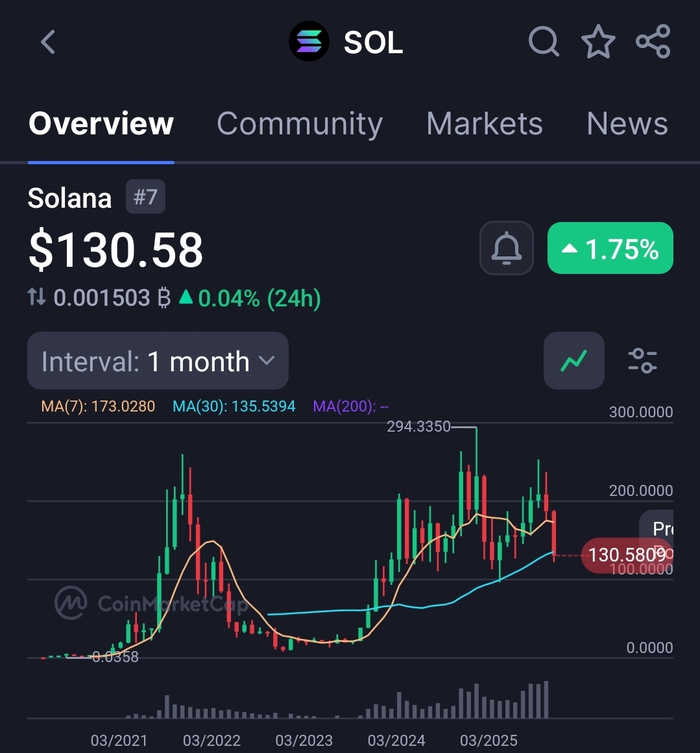This screenshot has width=700, height=753.
Task: Tap the MA(7): 173.0280 indicator label
Action: coord(98,406)
